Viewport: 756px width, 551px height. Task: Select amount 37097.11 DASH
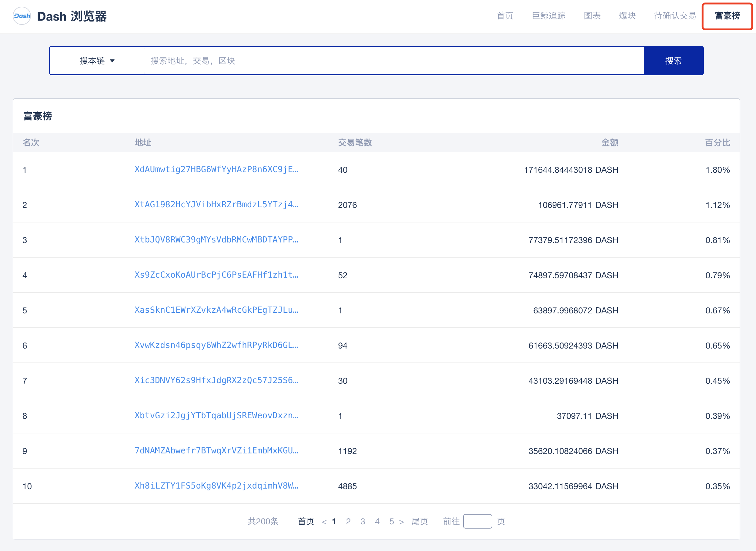[587, 416]
